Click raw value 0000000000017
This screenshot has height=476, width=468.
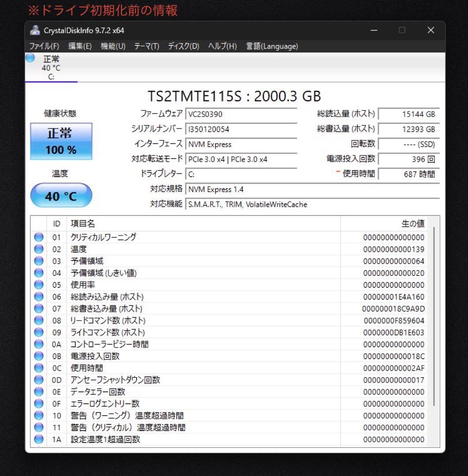[394, 380]
